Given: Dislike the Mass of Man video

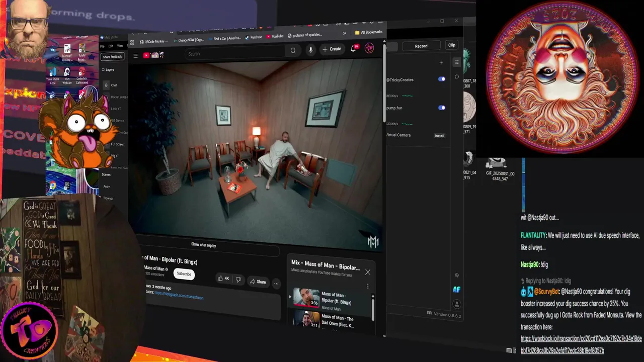Looking at the screenshot, I should pyautogui.click(x=238, y=280).
